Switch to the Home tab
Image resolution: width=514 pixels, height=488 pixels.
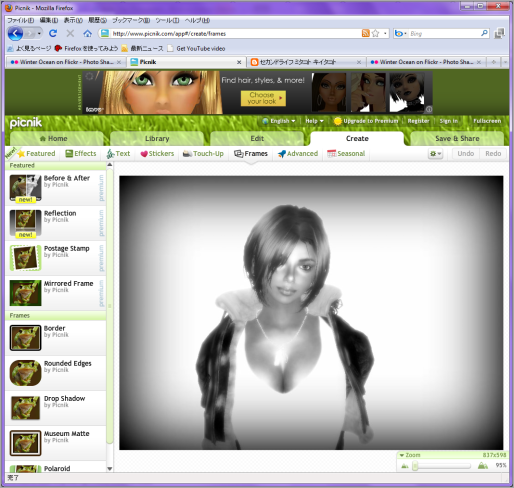[x=57, y=138]
